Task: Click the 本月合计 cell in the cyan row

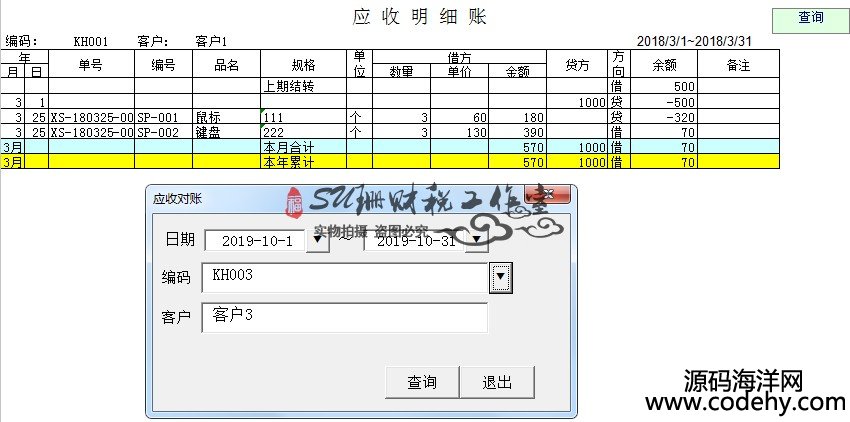Action: coord(303,147)
